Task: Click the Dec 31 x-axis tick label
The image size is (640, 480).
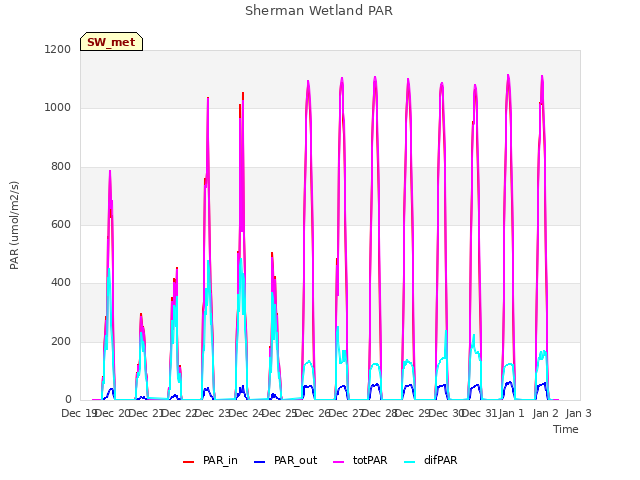Action: pos(480,413)
